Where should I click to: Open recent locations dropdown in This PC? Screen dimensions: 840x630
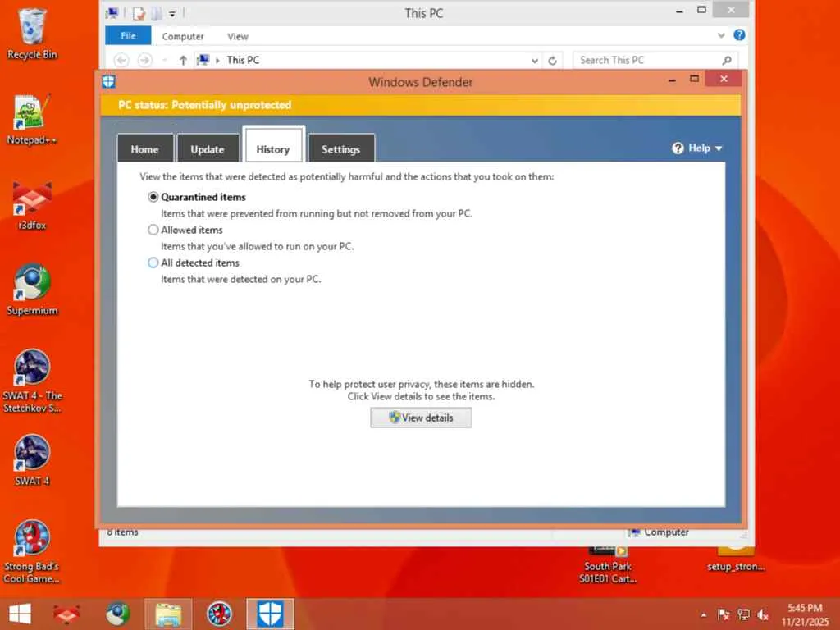point(164,61)
